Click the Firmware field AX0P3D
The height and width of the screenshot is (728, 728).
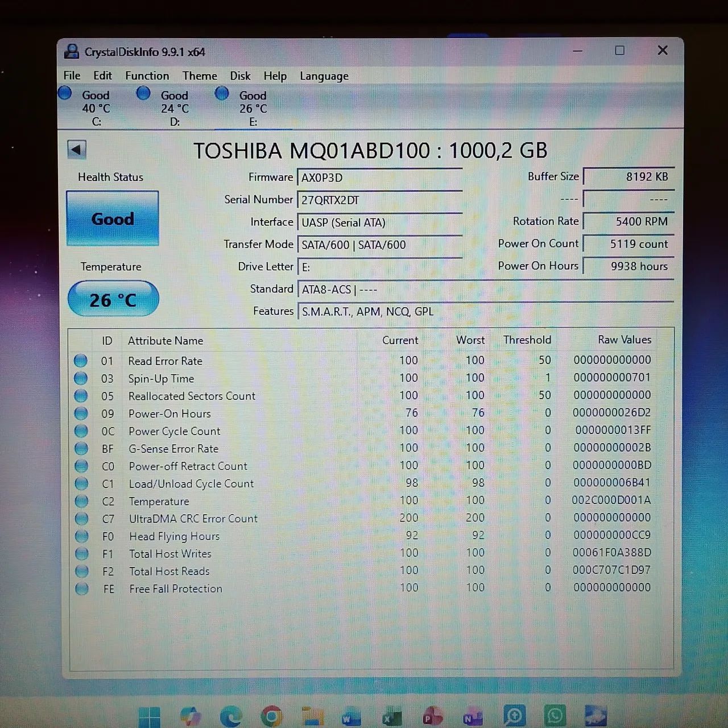[379, 177]
